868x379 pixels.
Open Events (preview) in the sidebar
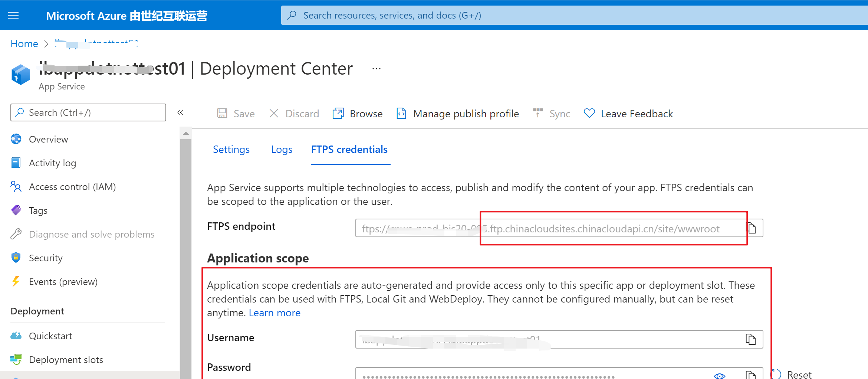pos(63,282)
